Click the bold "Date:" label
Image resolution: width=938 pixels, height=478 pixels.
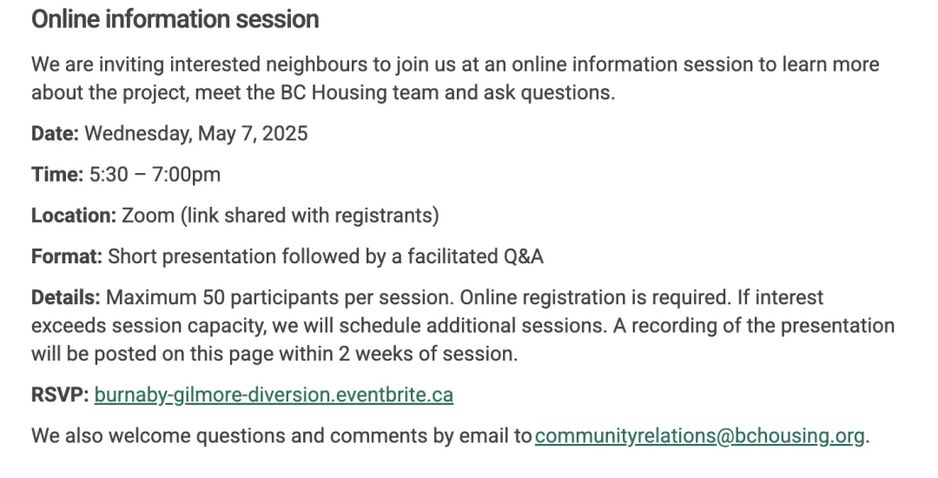coord(54,133)
